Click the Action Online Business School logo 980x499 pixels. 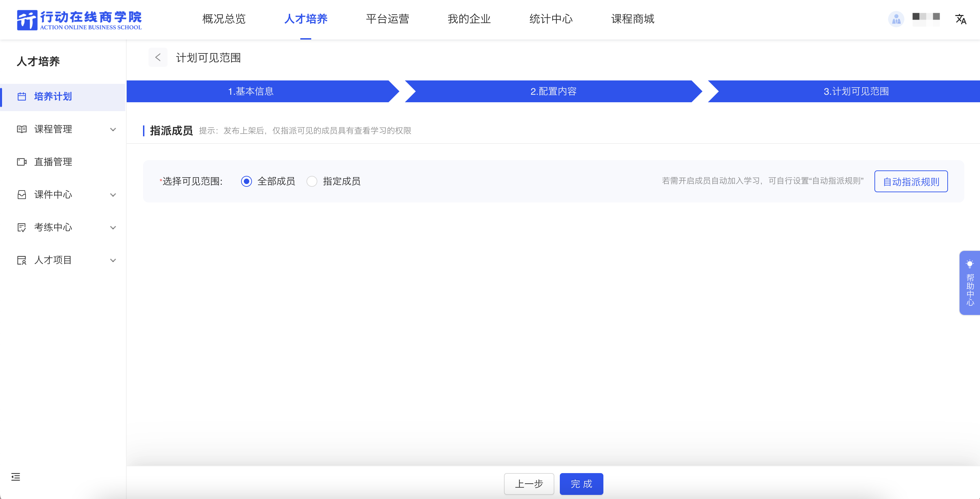[79, 20]
